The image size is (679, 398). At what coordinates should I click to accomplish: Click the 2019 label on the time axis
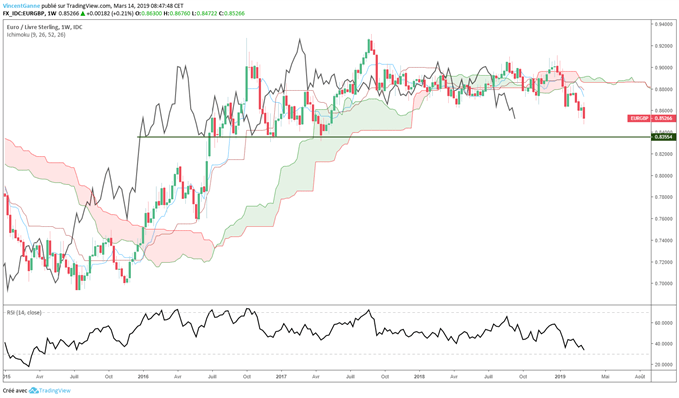(561, 377)
